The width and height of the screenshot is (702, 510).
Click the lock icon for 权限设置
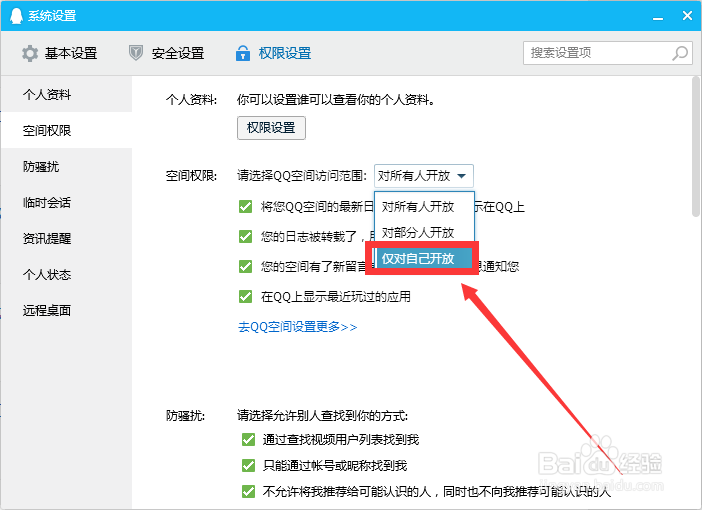pos(243,53)
